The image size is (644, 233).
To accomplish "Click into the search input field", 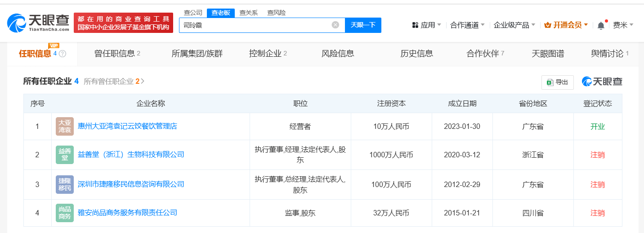I will 254,25.
